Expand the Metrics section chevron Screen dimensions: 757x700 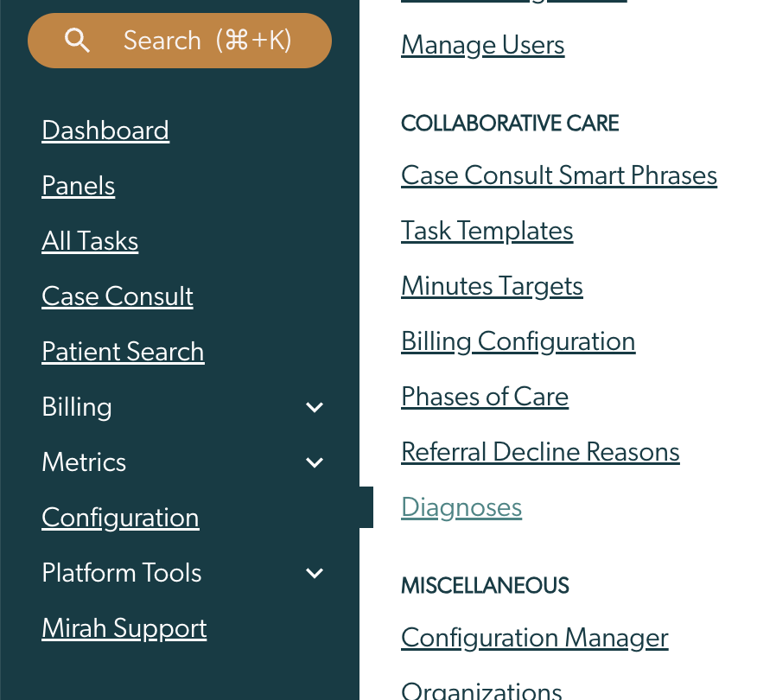(315, 462)
